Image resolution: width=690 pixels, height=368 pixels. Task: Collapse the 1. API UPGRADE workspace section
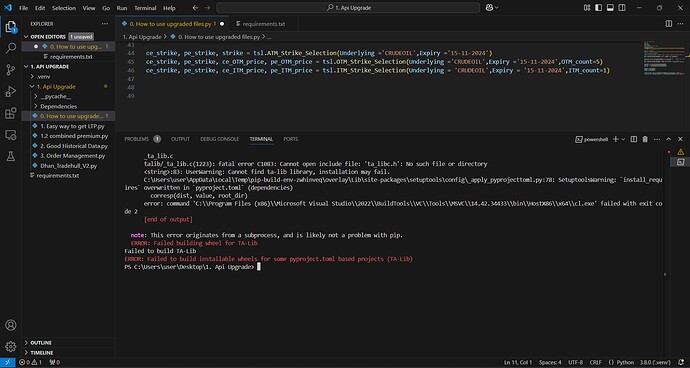click(x=26, y=67)
